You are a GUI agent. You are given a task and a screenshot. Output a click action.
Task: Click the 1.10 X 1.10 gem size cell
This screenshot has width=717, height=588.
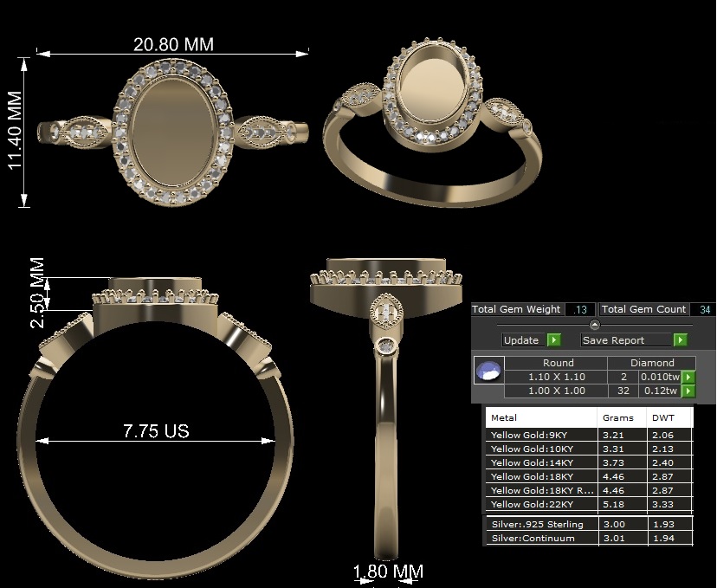[x=557, y=378]
